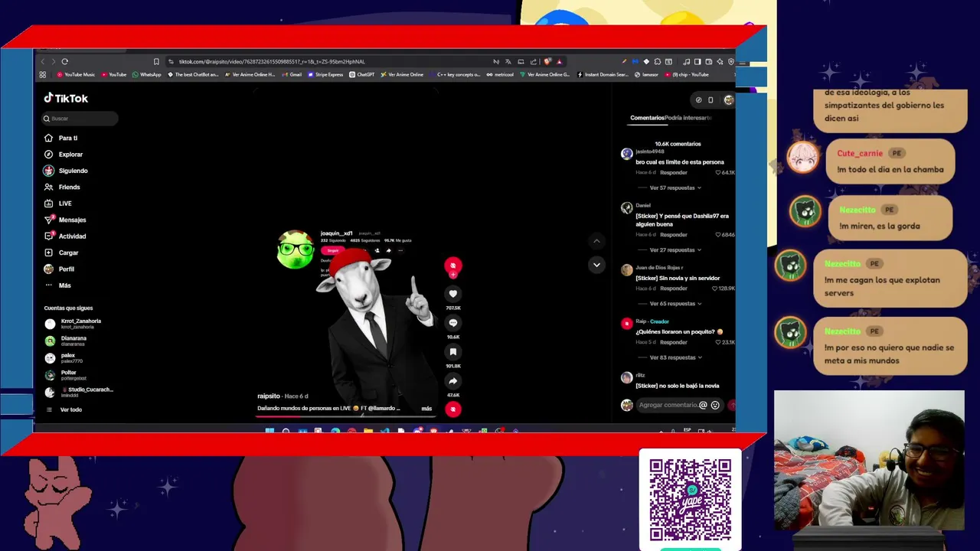Open the sound disc icon below share
This screenshot has width=980, height=551.
tap(453, 409)
